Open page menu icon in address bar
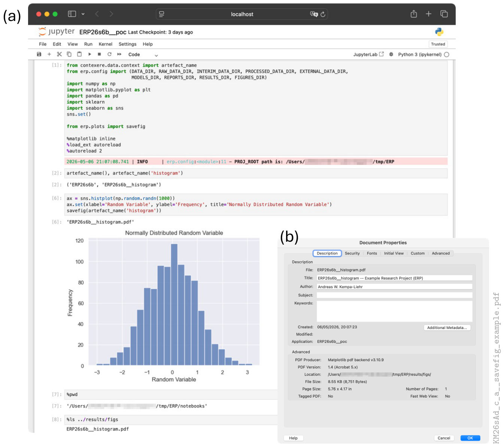 (x=162, y=14)
